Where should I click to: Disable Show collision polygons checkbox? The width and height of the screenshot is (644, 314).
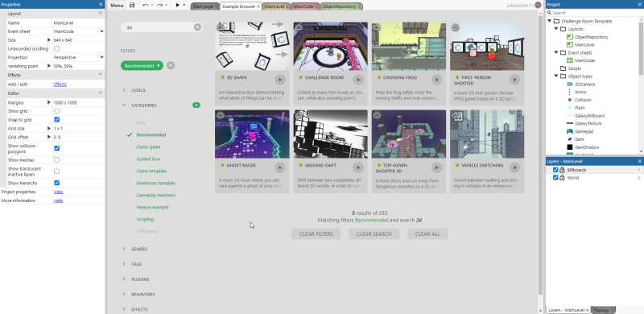click(56, 148)
